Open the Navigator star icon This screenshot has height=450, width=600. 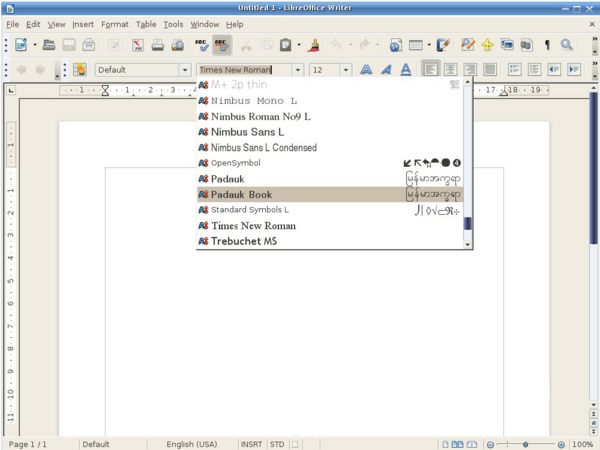pyautogui.click(x=487, y=45)
